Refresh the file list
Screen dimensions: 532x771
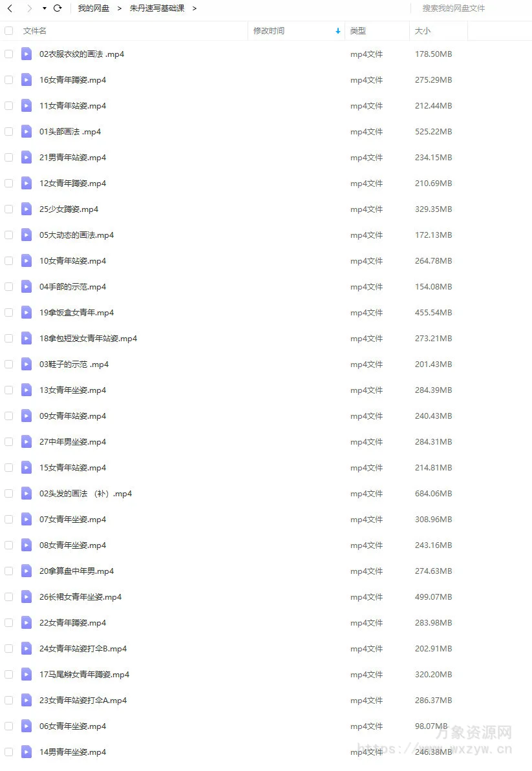(x=58, y=8)
